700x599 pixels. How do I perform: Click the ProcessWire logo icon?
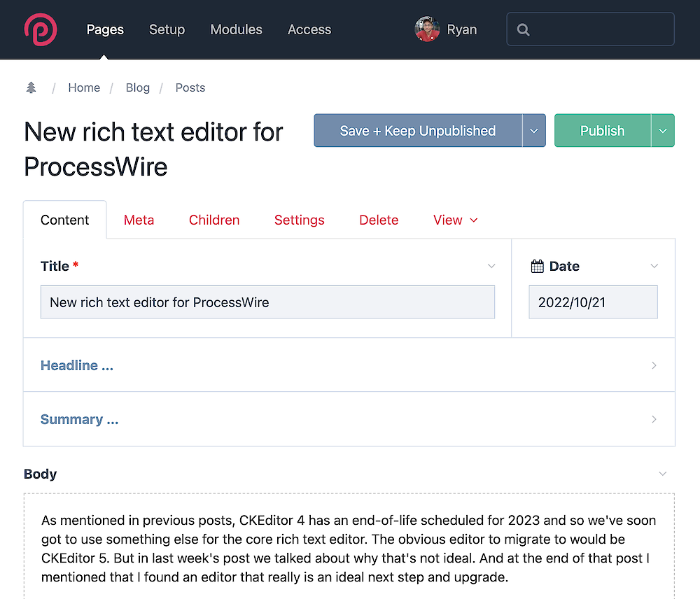click(x=41, y=29)
